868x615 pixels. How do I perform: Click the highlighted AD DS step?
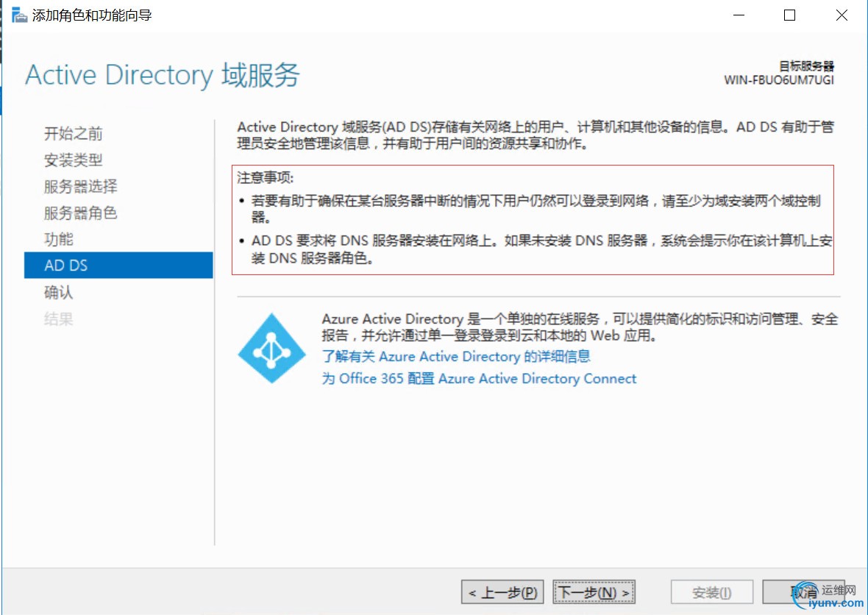point(118,266)
